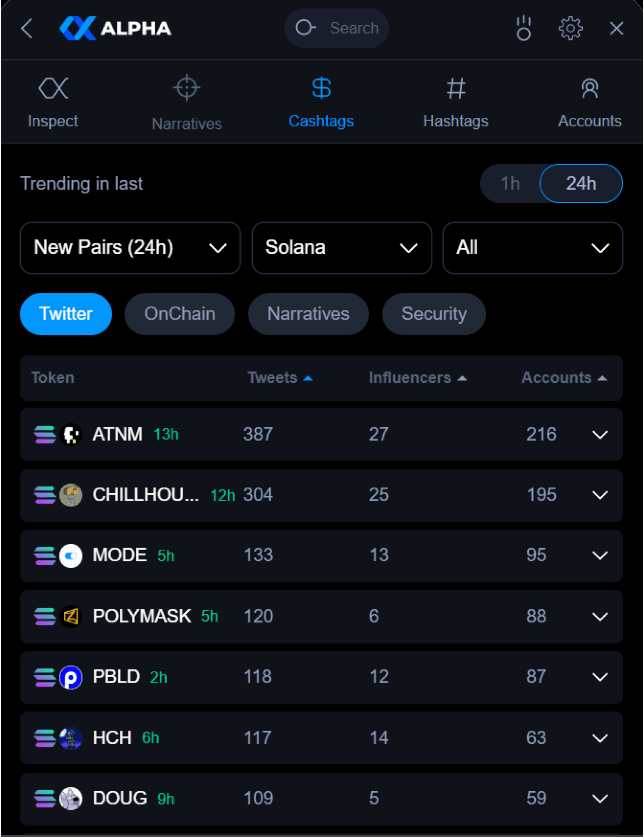Expand the MODE token row
Screen dimensions: 644x837
[599, 555]
